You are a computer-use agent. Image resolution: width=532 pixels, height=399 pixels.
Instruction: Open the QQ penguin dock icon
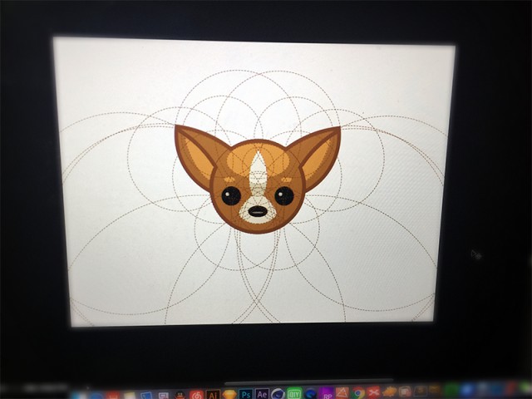180,396
